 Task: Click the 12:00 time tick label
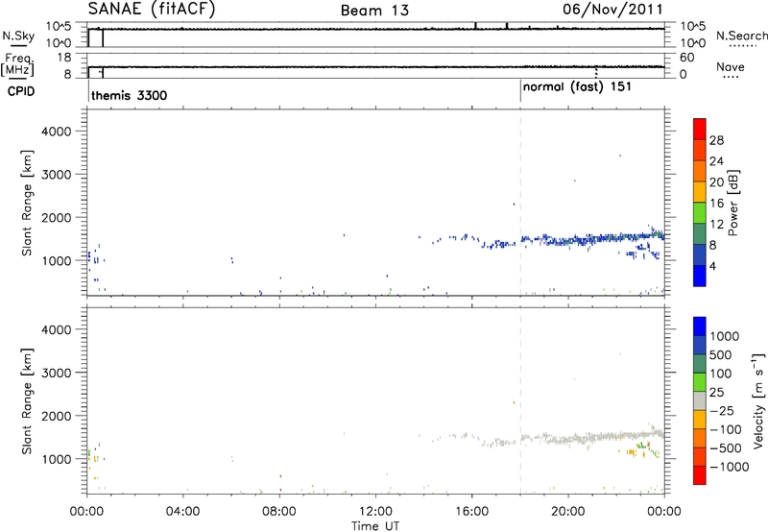coord(375,512)
